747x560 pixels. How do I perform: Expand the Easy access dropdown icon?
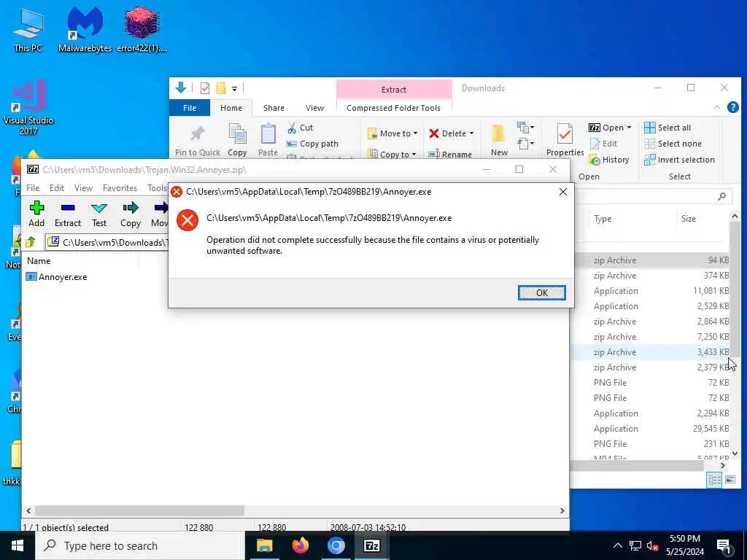pyautogui.click(x=525, y=143)
